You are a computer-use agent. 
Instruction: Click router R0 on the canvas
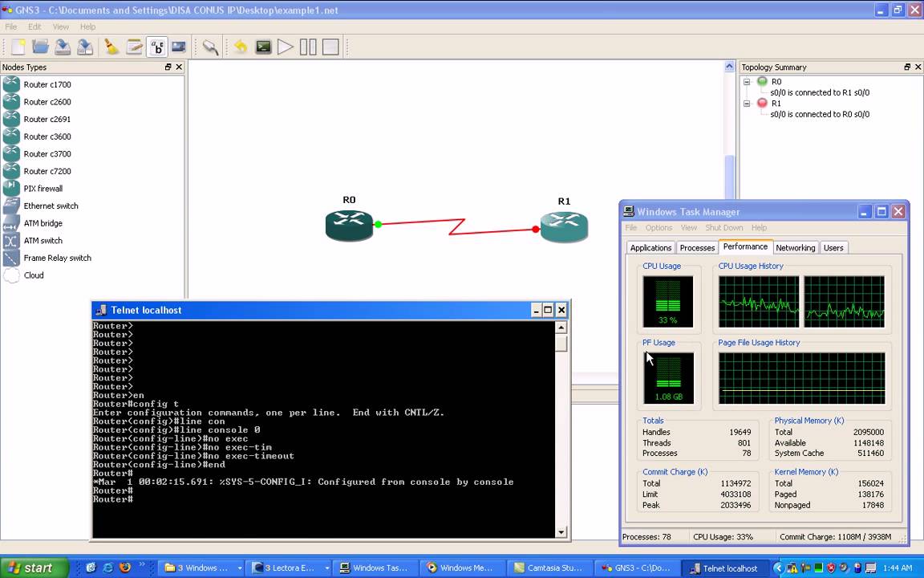[349, 226]
